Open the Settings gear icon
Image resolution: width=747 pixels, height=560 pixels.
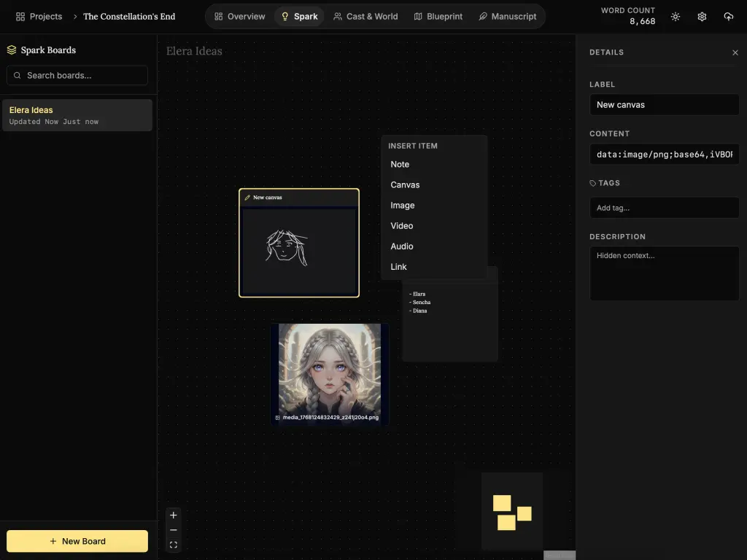[701, 16]
